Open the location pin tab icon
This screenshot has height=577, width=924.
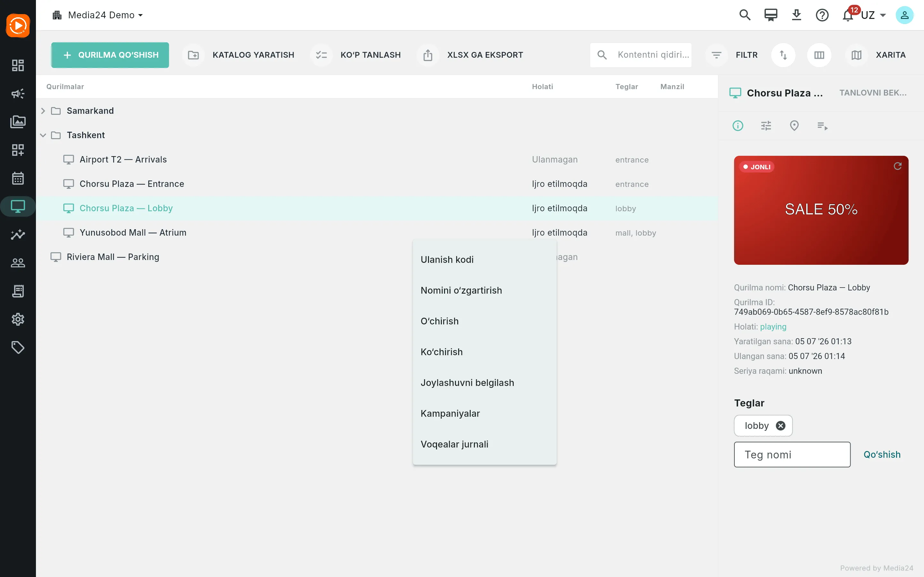click(794, 126)
